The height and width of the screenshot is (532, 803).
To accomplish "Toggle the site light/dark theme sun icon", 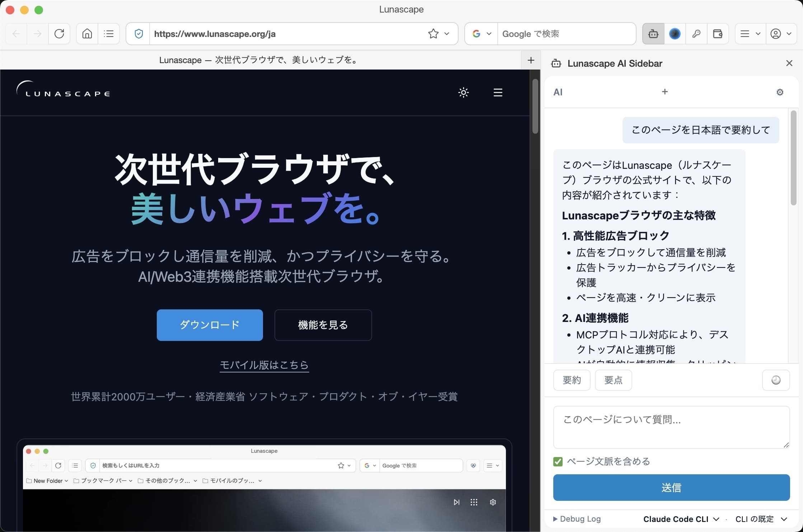I will point(463,92).
